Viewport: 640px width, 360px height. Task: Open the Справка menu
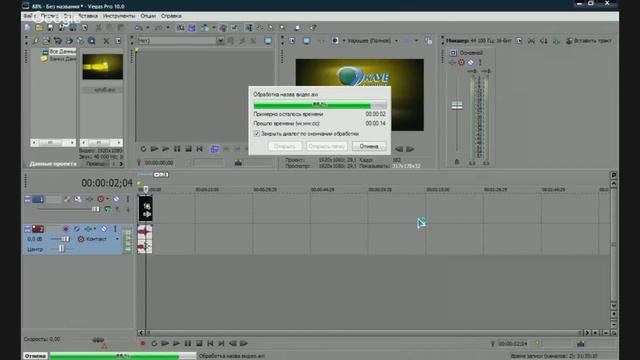pyautogui.click(x=171, y=16)
